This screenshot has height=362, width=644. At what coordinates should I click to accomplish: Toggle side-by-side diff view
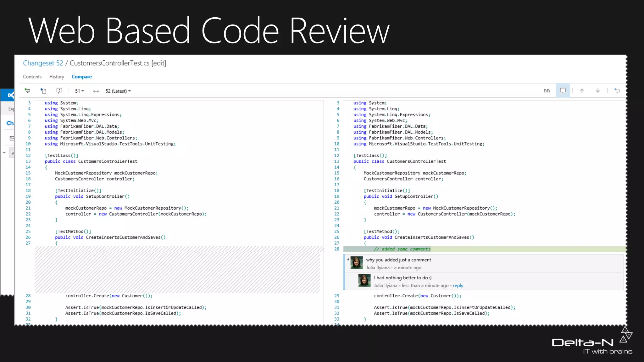click(x=547, y=91)
